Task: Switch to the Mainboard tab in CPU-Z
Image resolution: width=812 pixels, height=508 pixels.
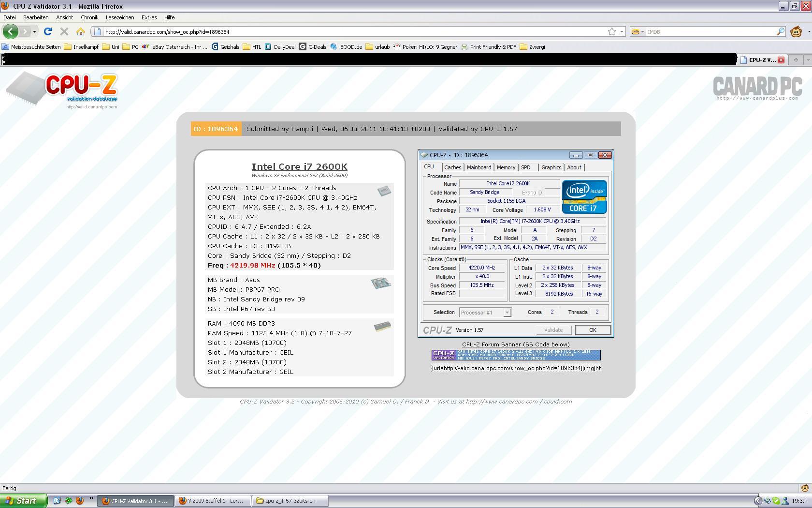Action: [479, 167]
